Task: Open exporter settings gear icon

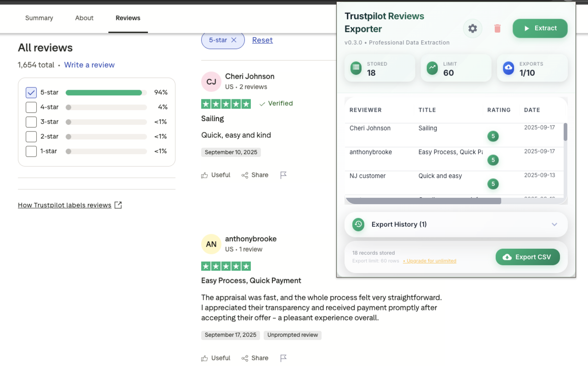Action: pyautogui.click(x=472, y=29)
